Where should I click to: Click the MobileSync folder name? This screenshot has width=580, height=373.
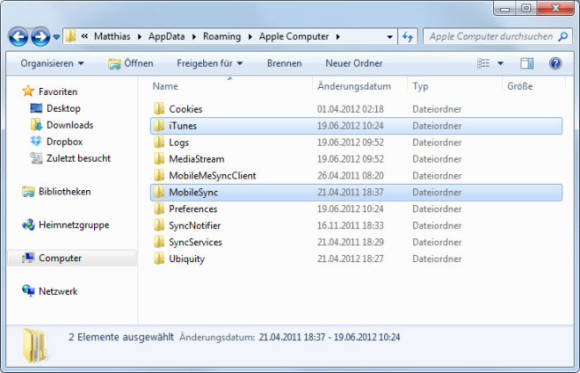(193, 192)
